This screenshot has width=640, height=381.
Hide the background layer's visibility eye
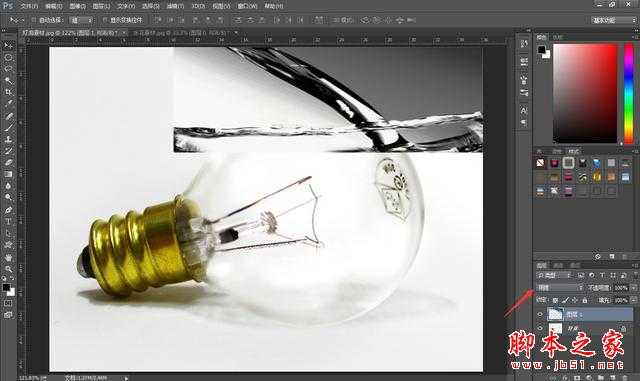540,328
